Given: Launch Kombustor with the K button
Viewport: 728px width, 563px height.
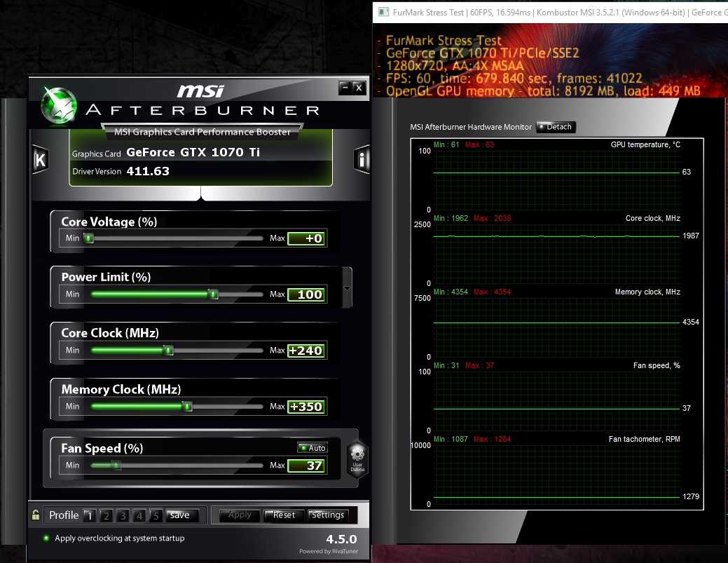Looking at the screenshot, I should pyautogui.click(x=40, y=160).
